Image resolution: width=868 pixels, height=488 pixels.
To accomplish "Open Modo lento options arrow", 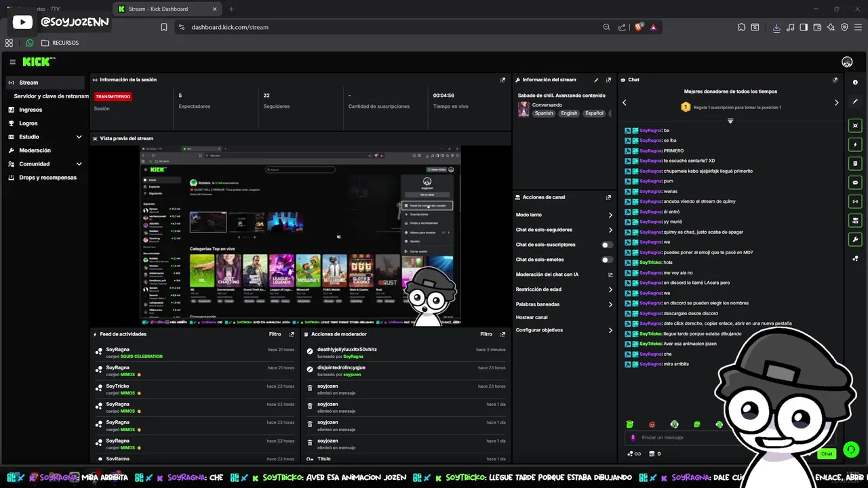I will (x=610, y=215).
